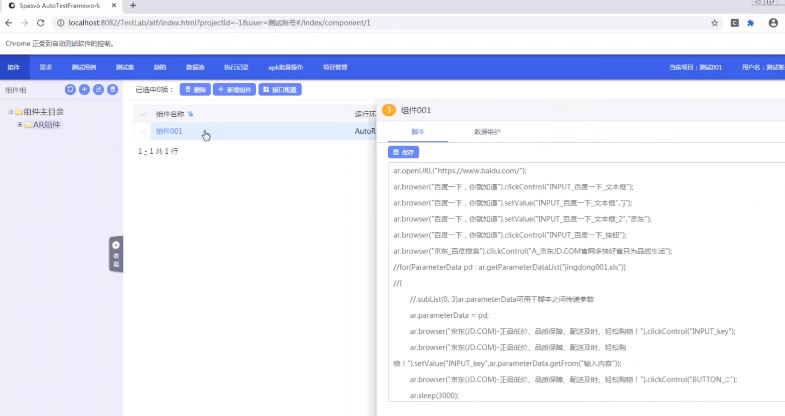
Task: Click the add (plus) icon in 组件组 panel
Action: [x=84, y=89]
